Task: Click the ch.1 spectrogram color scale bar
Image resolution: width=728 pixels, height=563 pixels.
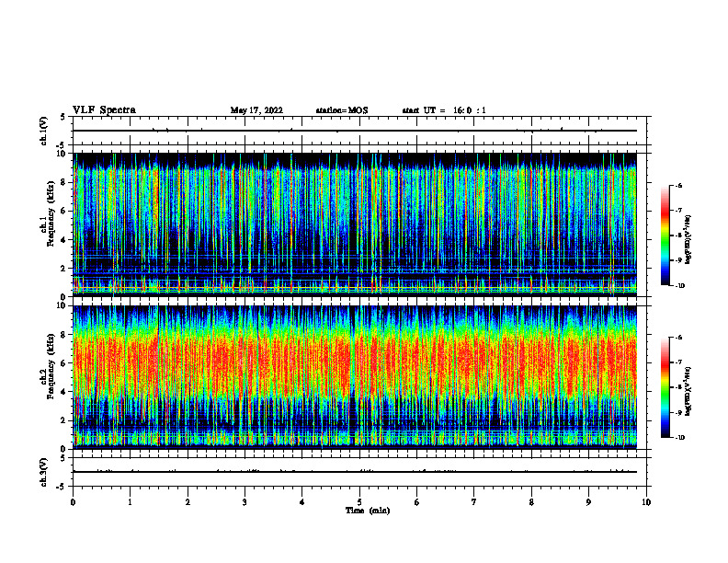Action: (x=665, y=236)
